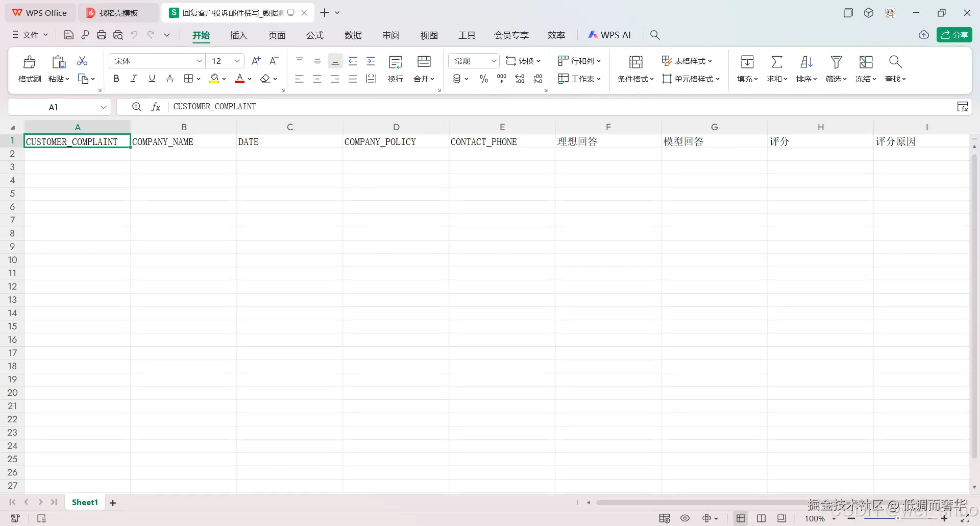The image size is (980, 526).
Task: Open the 数据 ribbon tab
Action: click(353, 35)
